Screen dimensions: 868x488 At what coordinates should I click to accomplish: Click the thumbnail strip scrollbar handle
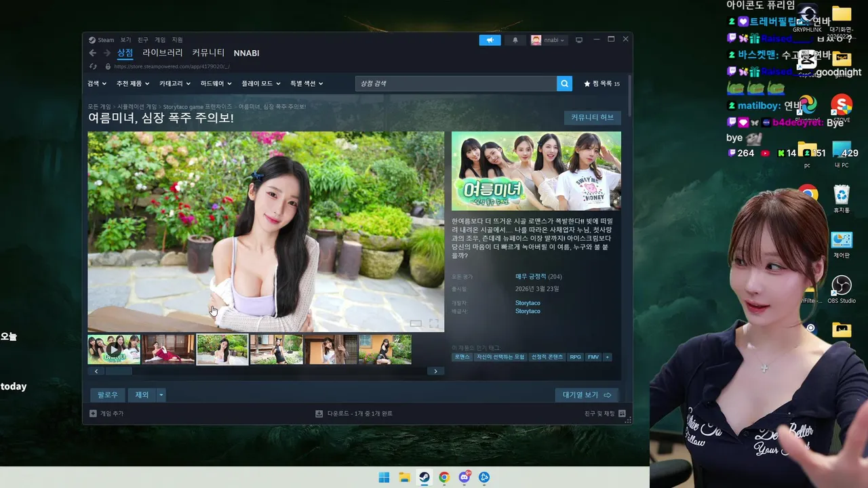(119, 371)
